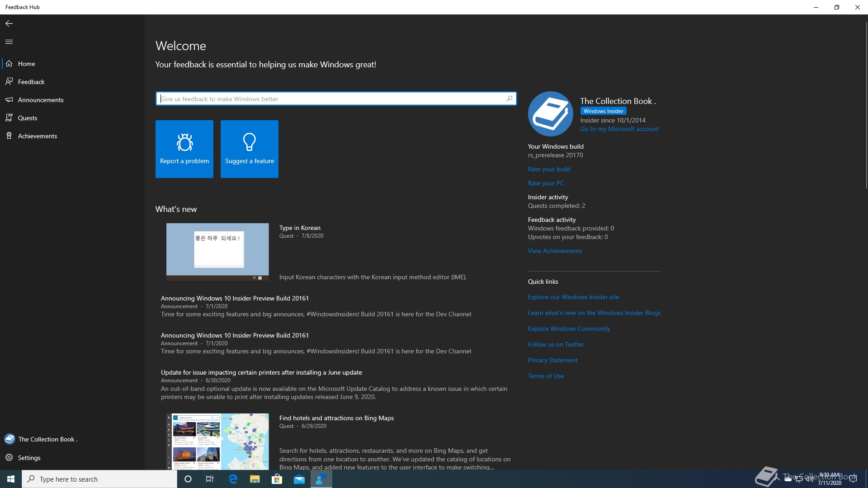Click the back arrow in Feedback Hub
Screen dimensions: 868x488
click(9, 23)
